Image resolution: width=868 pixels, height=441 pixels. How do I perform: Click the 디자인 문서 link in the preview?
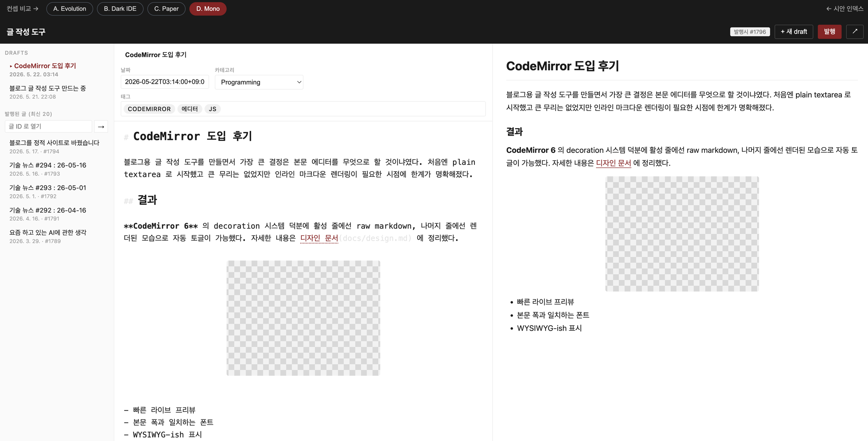pyautogui.click(x=613, y=163)
